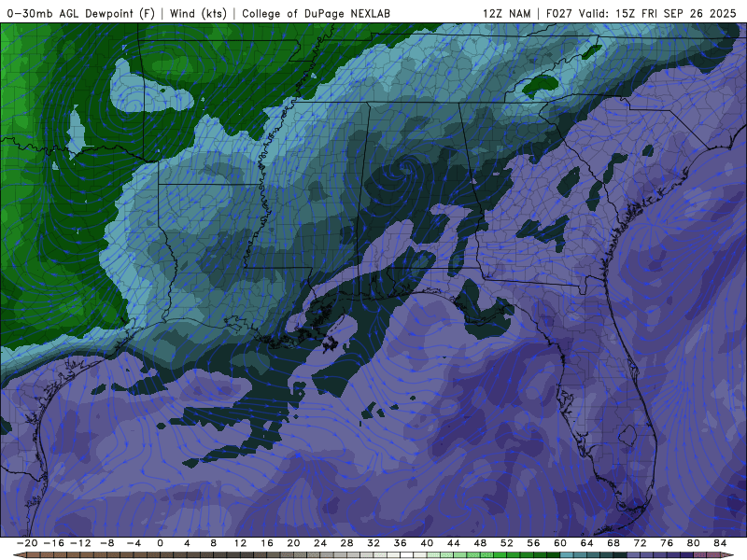
Task: Select the 68 legend value
Action: click(x=613, y=543)
